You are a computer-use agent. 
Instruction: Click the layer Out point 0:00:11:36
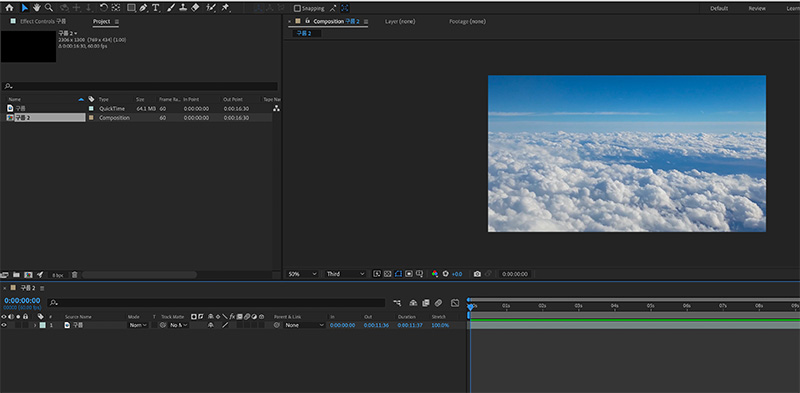376,325
